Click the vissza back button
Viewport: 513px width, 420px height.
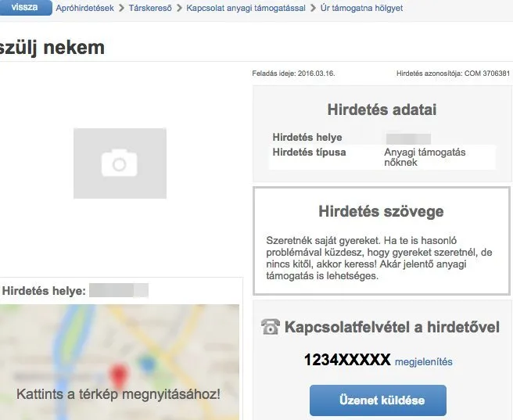(25, 8)
